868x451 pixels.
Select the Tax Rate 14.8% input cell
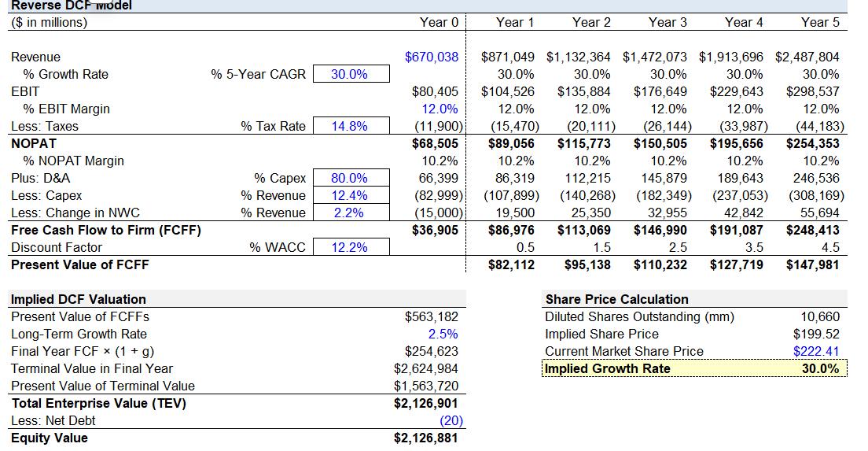tap(351, 126)
